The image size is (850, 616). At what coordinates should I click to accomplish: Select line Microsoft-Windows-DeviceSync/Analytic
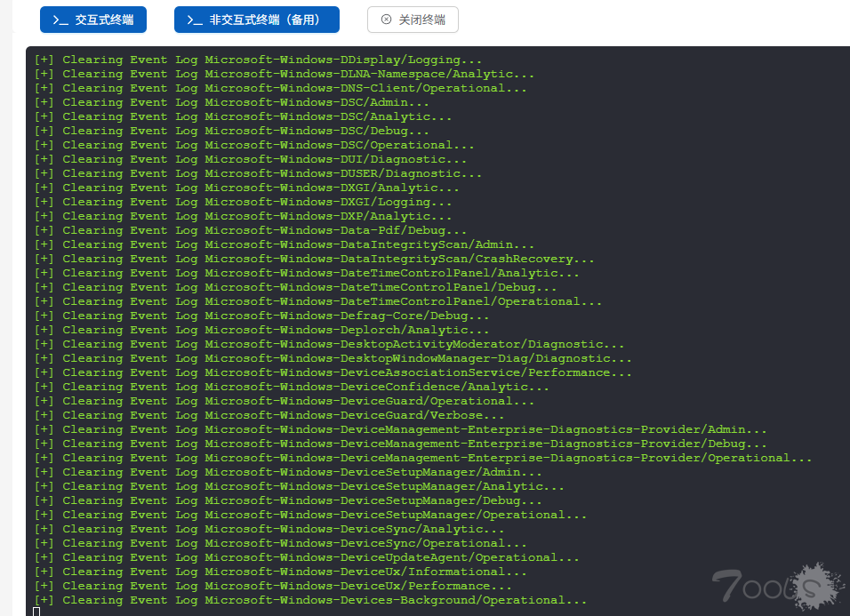pyautogui.click(x=269, y=529)
